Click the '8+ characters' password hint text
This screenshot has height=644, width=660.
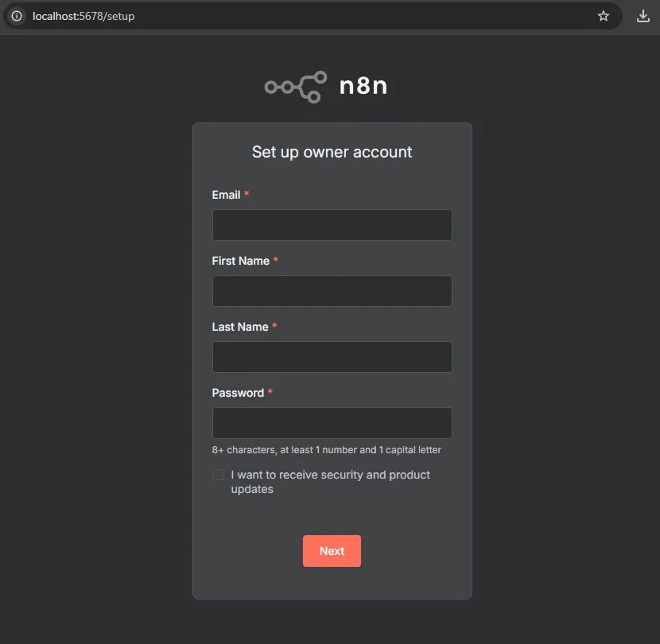[327, 450]
